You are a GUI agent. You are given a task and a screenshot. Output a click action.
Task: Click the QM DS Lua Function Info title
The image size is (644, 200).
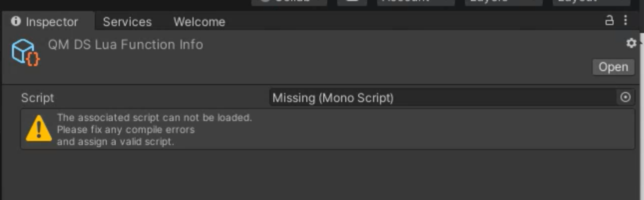pos(125,44)
